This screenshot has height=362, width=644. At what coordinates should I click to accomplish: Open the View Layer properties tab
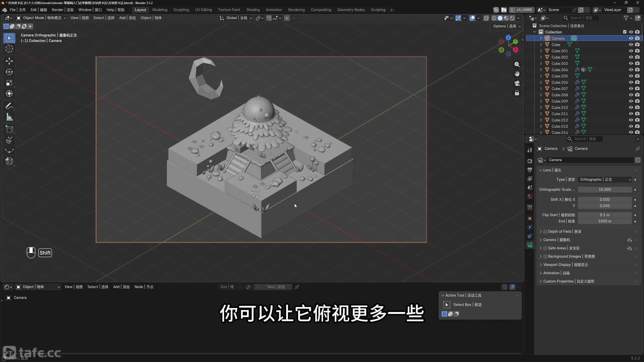530,179
